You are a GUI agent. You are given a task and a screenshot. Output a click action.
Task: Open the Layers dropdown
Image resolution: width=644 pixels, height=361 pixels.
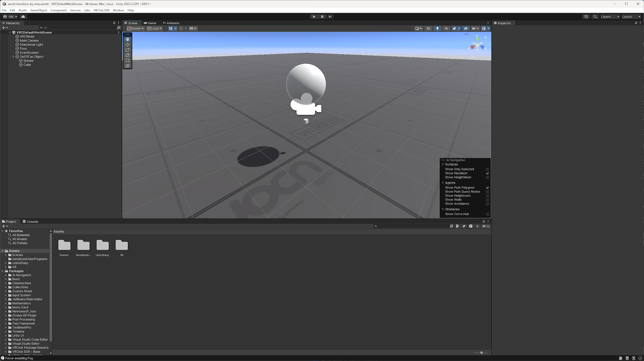click(610, 17)
